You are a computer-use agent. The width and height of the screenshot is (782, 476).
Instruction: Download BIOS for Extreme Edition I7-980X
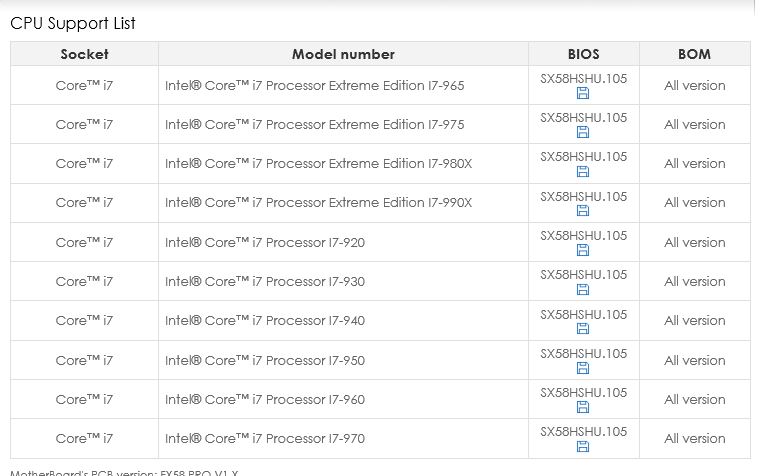pos(583,172)
